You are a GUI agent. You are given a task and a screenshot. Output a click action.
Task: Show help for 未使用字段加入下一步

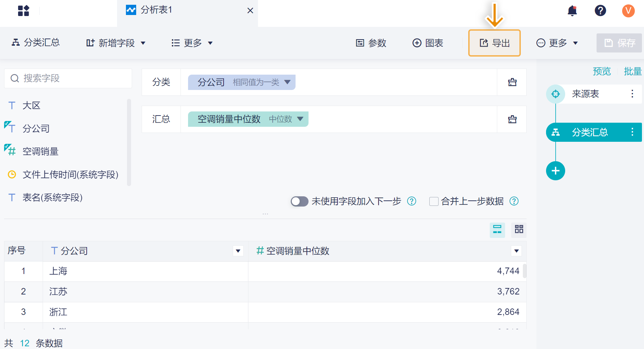412,201
